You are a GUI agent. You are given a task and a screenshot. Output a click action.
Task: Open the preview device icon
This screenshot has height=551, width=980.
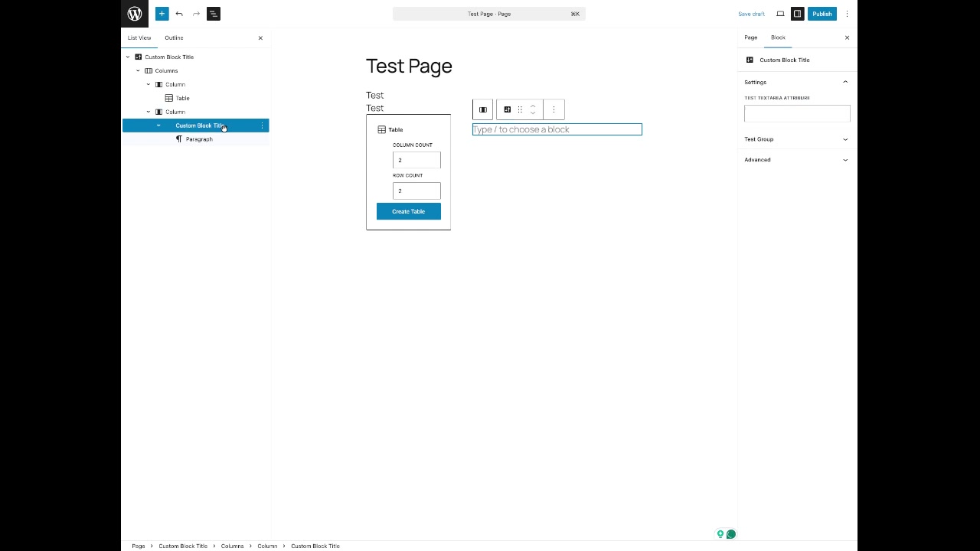pyautogui.click(x=780, y=14)
